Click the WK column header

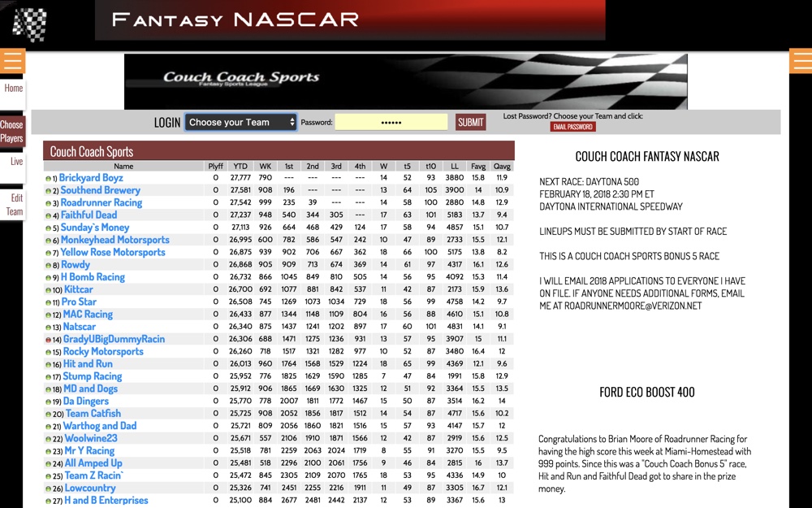[266, 167]
